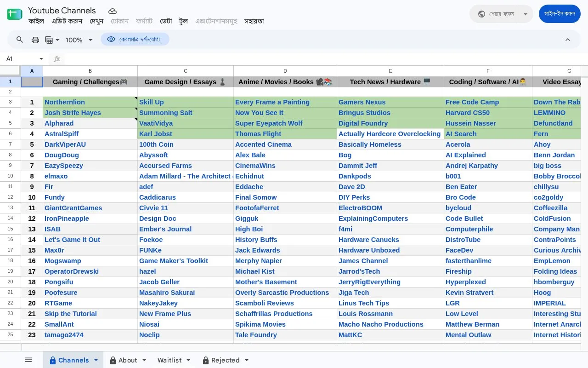Image resolution: width=588 pixels, height=368 pixels.
Task: Select the Coding / Software / AI header cell
Action: [x=488, y=82]
